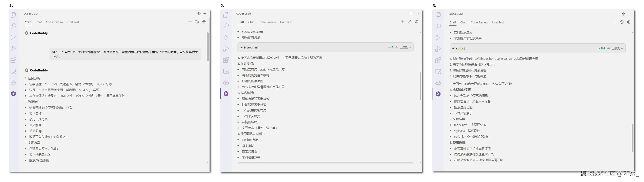Click 'Flexbox布局' list item in window 2
Screen dimensions: 644x182
(x=250, y=140)
